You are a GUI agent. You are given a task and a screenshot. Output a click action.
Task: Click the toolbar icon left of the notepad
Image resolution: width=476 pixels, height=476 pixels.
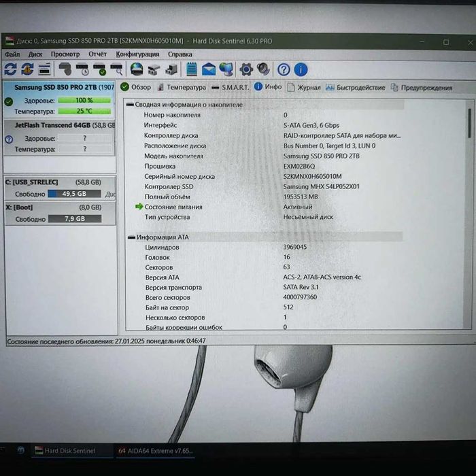171,69
